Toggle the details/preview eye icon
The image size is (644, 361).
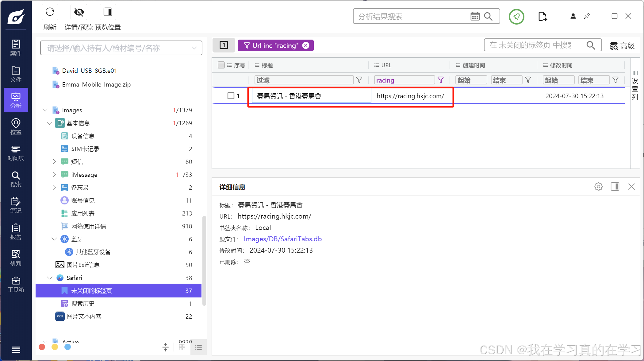click(79, 12)
